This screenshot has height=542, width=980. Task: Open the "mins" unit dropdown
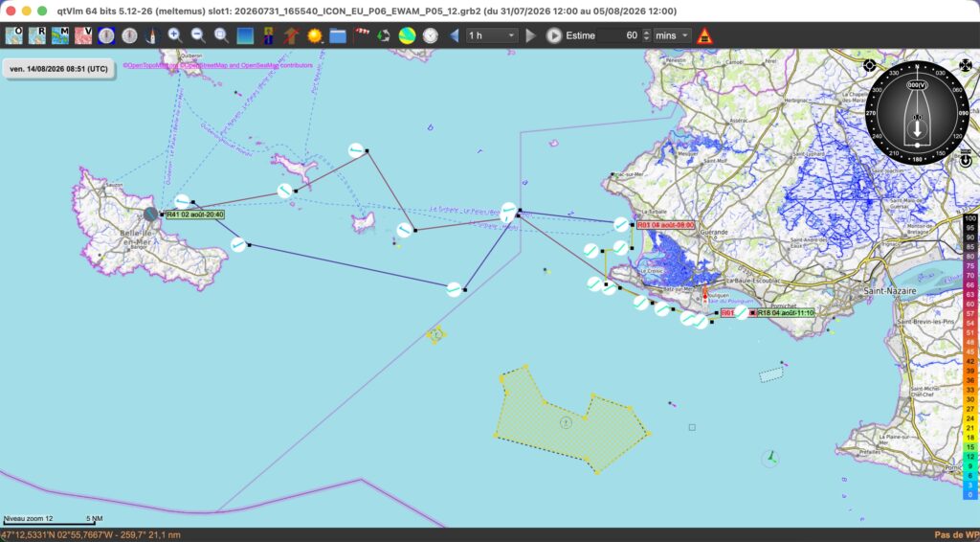pyautogui.click(x=672, y=35)
